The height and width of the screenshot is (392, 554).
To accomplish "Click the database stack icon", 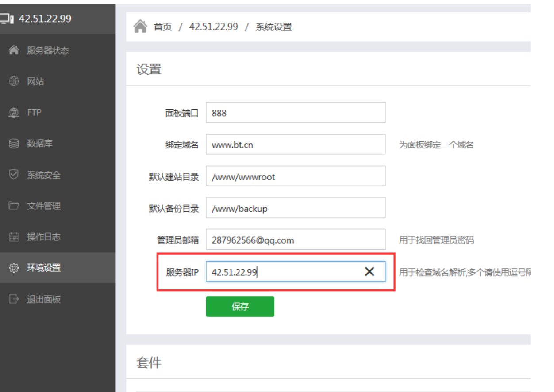I will pos(14,144).
